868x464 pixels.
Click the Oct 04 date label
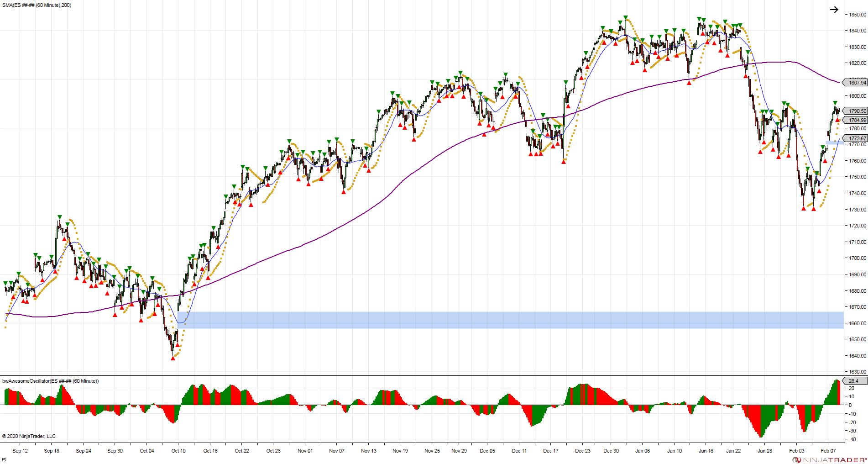(x=147, y=451)
